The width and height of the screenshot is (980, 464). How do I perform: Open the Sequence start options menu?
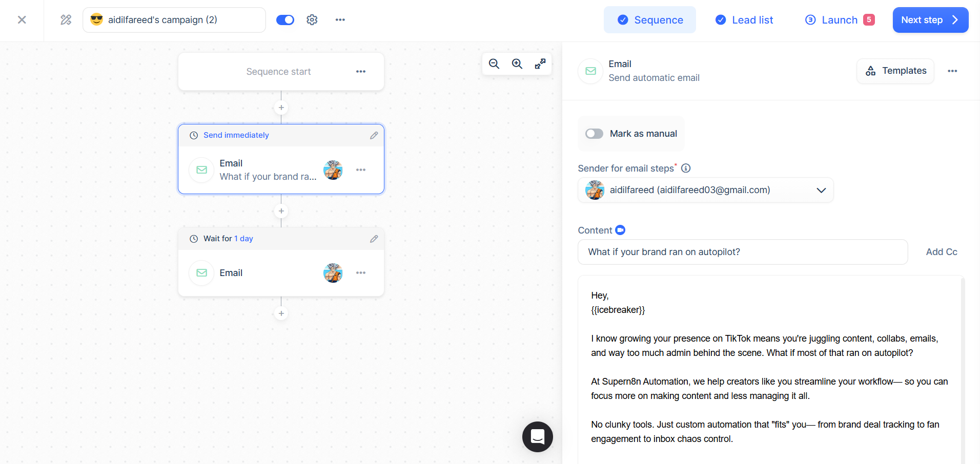pyautogui.click(x=361, y=72)
